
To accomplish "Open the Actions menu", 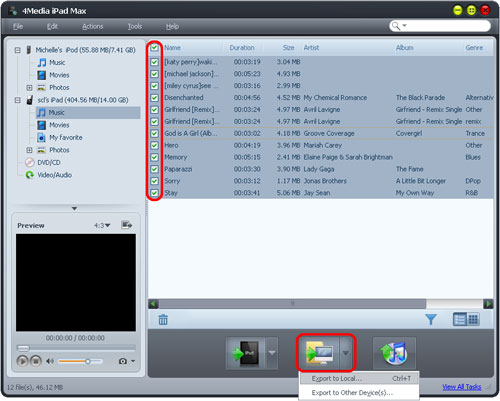I will (93, 26).
